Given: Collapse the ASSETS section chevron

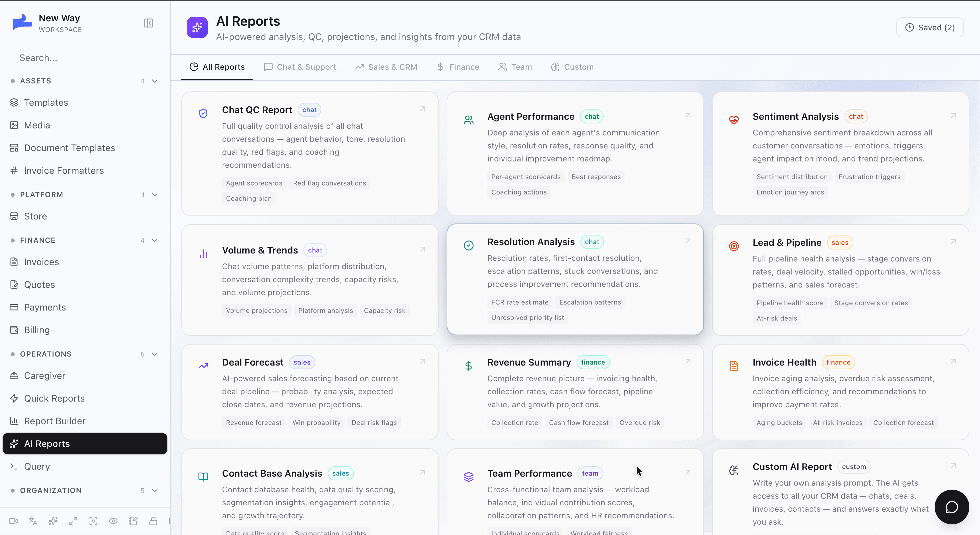Looking at the screenshot, I should 155,81.
